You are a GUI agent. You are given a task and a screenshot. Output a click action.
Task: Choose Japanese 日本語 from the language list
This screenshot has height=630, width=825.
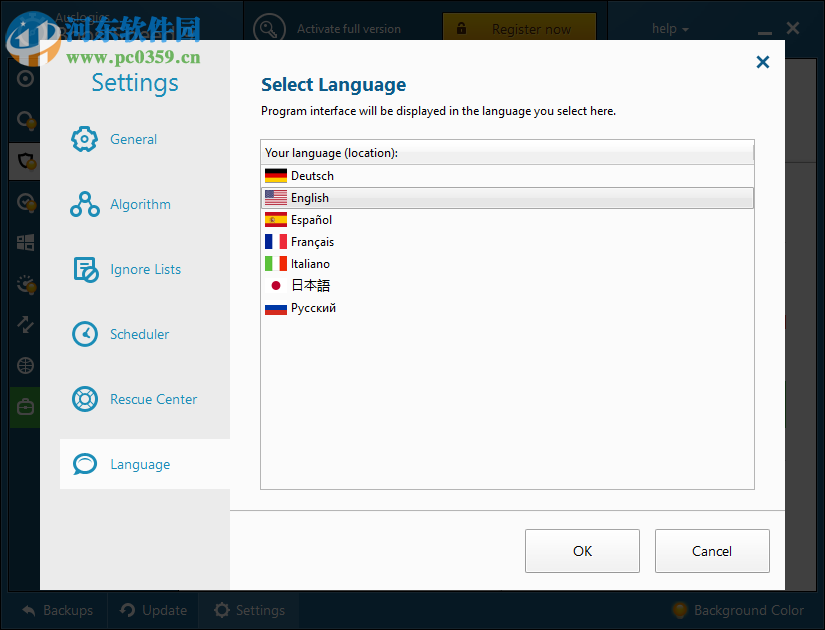click(507, 286)
